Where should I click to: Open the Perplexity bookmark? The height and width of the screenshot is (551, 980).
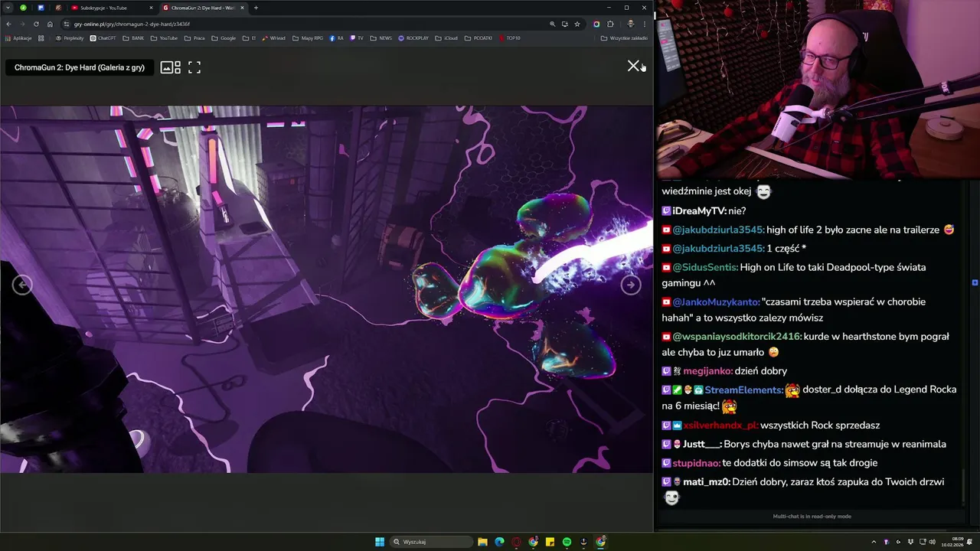[70, 37]
